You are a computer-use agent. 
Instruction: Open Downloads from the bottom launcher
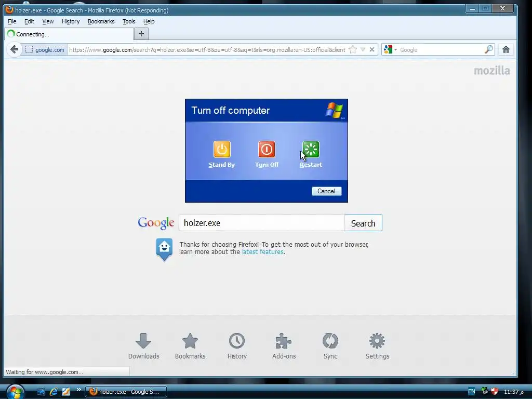coord(143,346)
